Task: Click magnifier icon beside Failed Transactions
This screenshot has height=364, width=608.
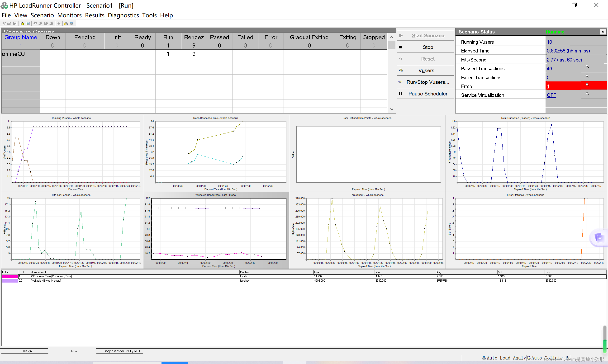Action: pyautogui.click(x=587, y=76)
